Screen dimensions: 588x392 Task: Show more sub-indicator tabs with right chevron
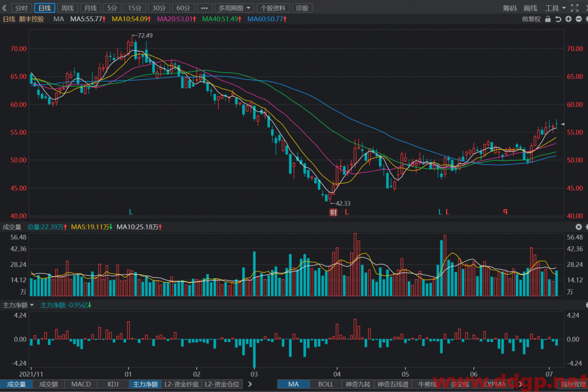point(250,384)
